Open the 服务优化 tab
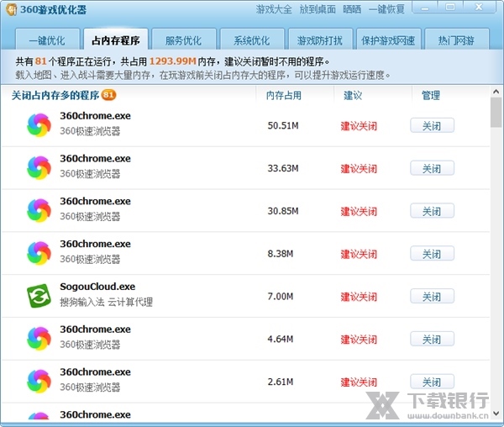 (x=183, y=40)
